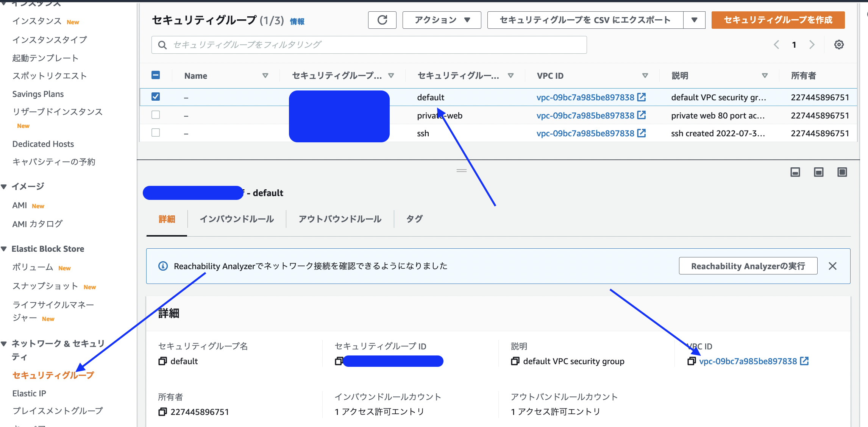Open the アクション dropdown menu
This screenshot has width=868, height=427.
point(442,20)
